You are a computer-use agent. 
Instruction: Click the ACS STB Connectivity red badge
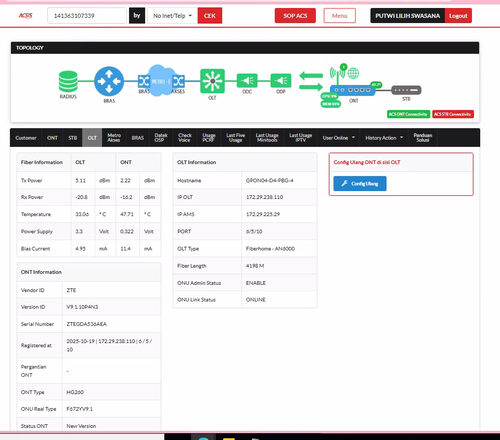[x=453, y=114]
